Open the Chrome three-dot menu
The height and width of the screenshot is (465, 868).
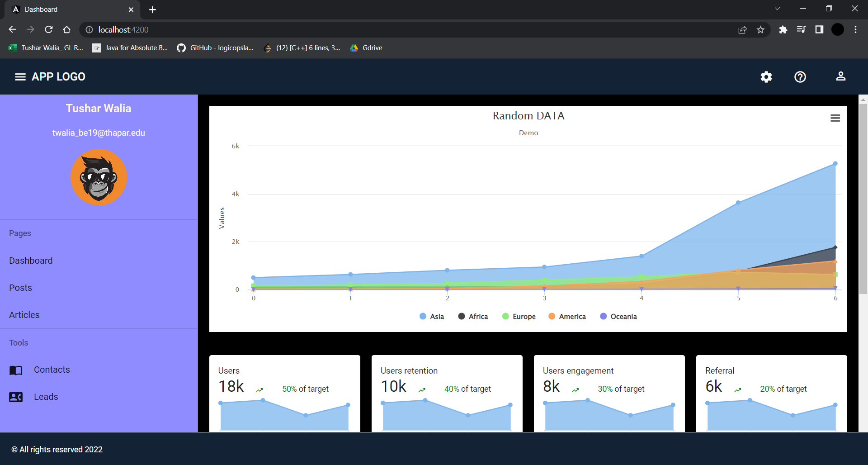pos(855,30)
